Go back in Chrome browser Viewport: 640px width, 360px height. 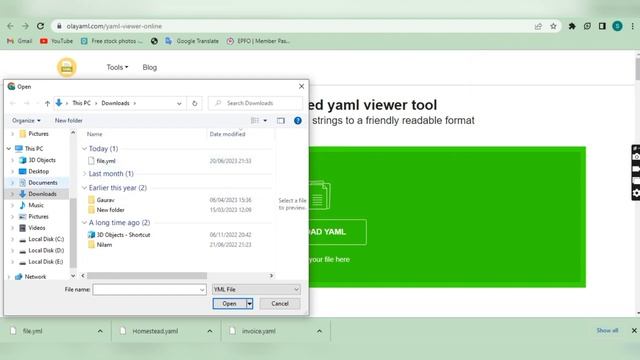(11, 26)
